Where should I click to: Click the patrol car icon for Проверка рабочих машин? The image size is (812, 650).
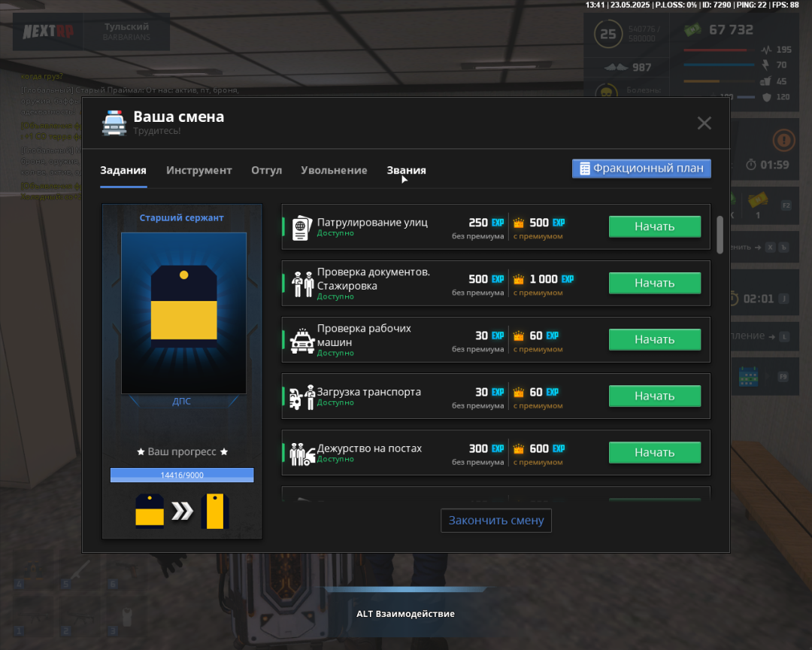point(302,340)
